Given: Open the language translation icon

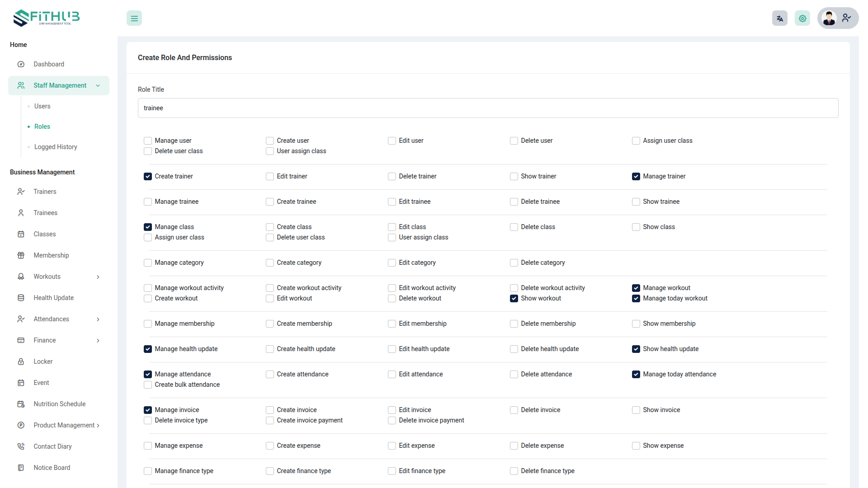Looking at the screenshot, I should (x=779, y=19).
